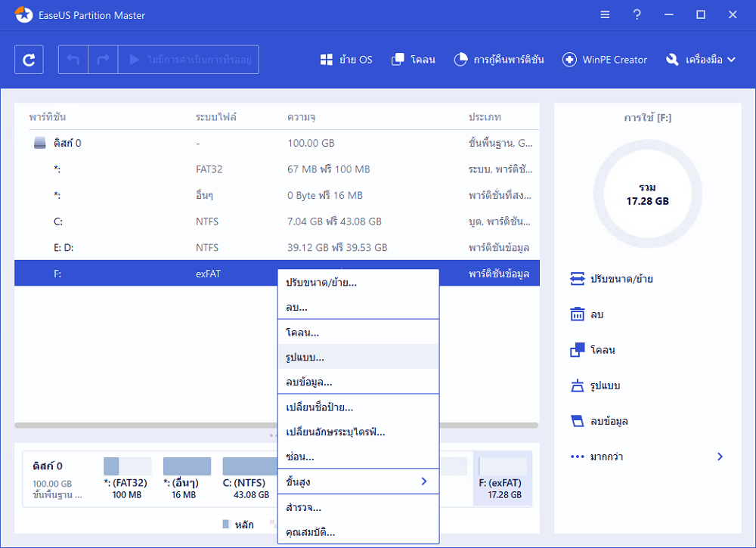Launch WinPE Creator
The width and height of the screenshot is (756, 548).
605,60
